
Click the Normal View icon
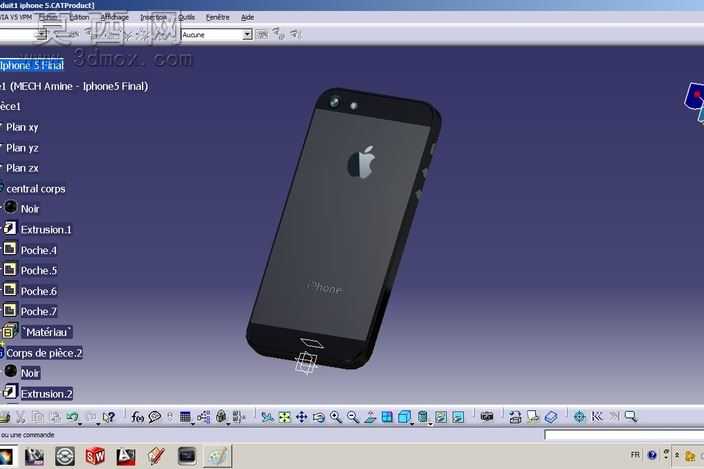pos(370,417)
